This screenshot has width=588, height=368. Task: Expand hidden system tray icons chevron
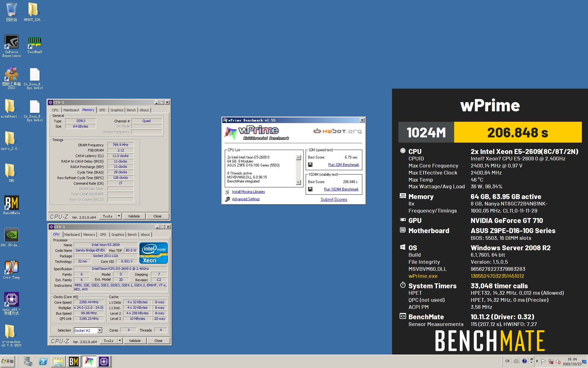(537, 361)
